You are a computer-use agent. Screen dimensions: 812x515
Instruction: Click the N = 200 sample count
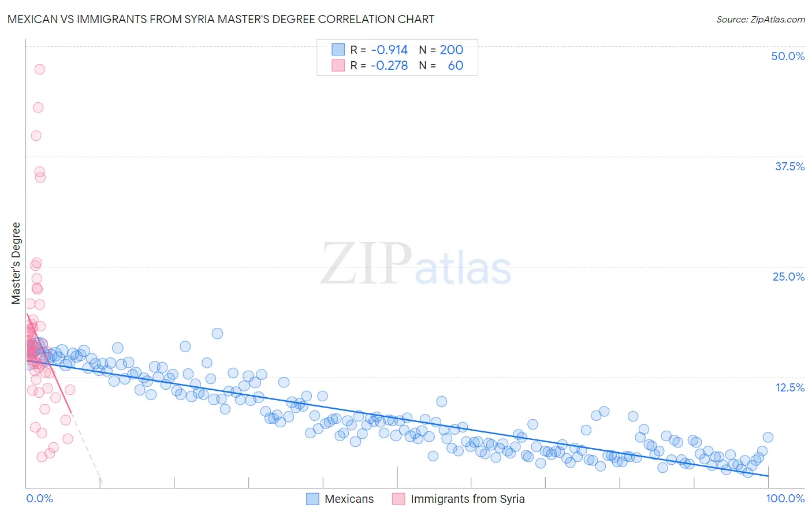(x=441, y=50)
